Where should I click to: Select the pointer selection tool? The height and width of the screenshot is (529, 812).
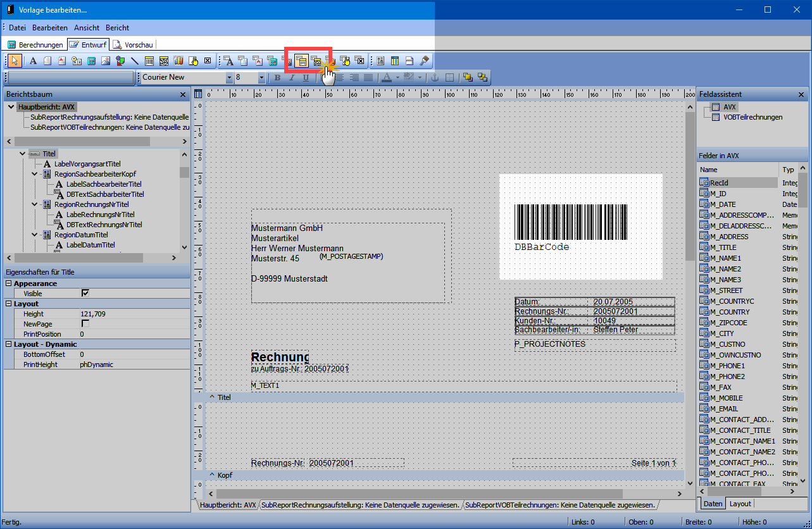[x=15, y=61]
